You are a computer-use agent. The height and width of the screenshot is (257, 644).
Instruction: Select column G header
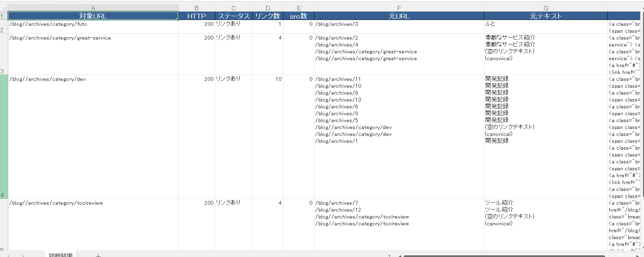545,8
